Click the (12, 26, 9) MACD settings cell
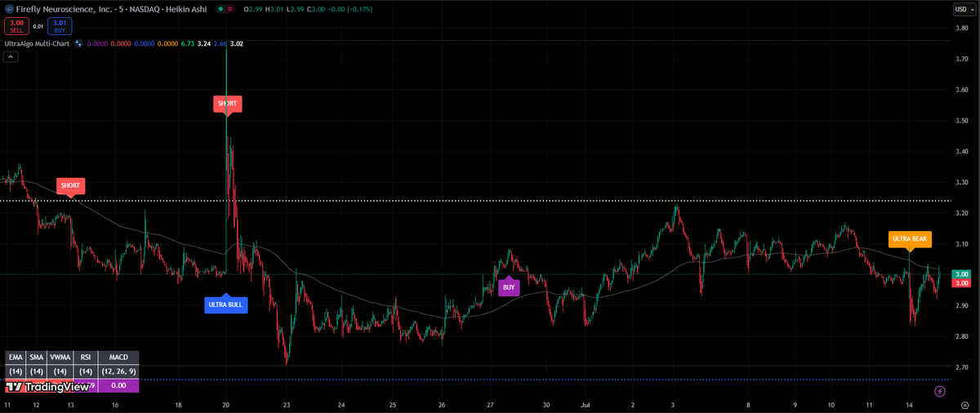Viewport: 980px width, 413px height. click(x=118, y=371)
